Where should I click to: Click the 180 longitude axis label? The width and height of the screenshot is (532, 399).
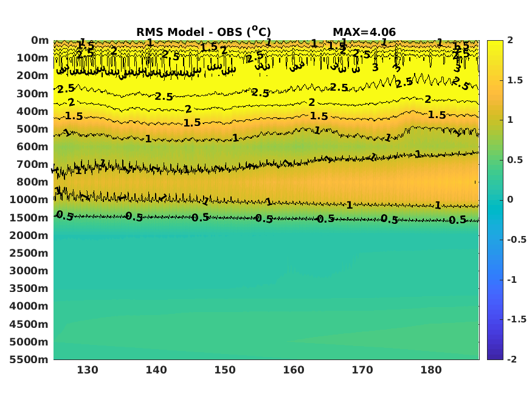coord(431,370)
